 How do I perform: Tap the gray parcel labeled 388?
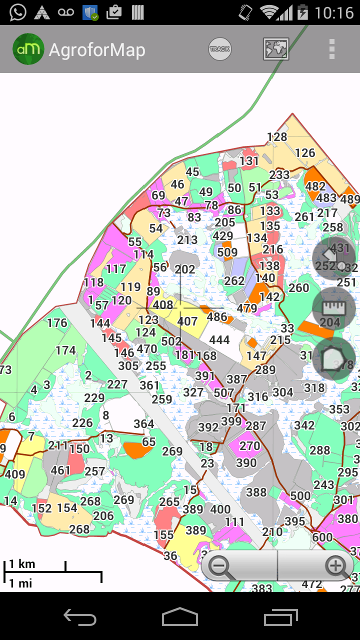point(256,492)
